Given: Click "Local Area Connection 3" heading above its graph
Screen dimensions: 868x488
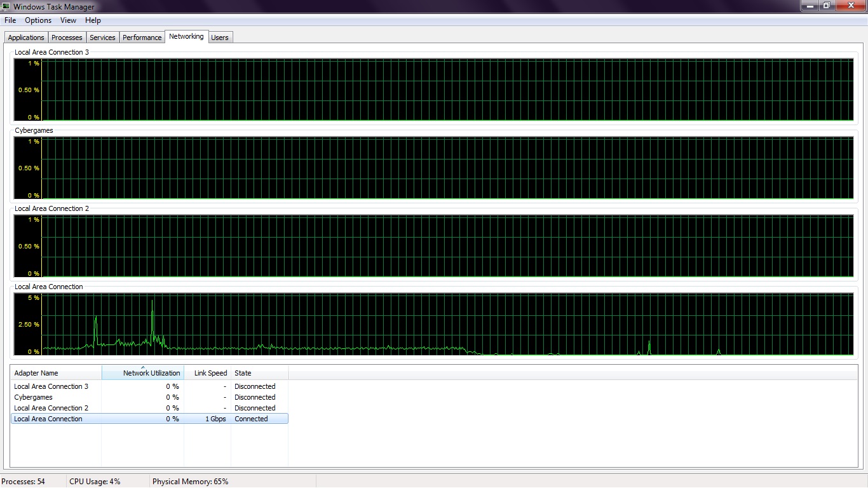Looking at the screenshot, I should tap(51, 52).
